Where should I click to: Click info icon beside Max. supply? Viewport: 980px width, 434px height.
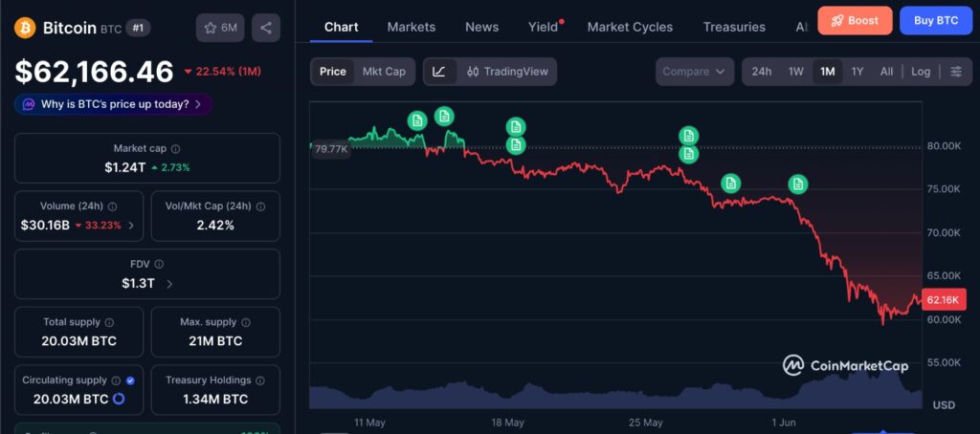point(246,322)
